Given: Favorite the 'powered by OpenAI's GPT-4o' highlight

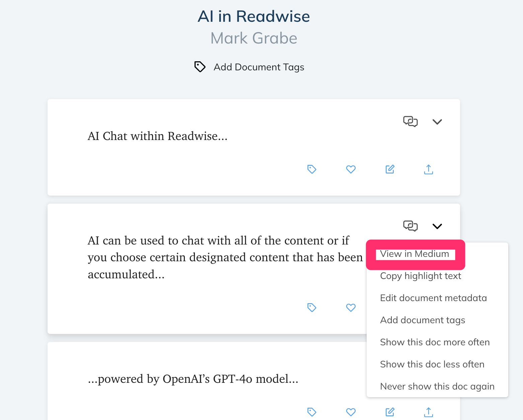Looking at the screenshot, I should pos(351,412).
